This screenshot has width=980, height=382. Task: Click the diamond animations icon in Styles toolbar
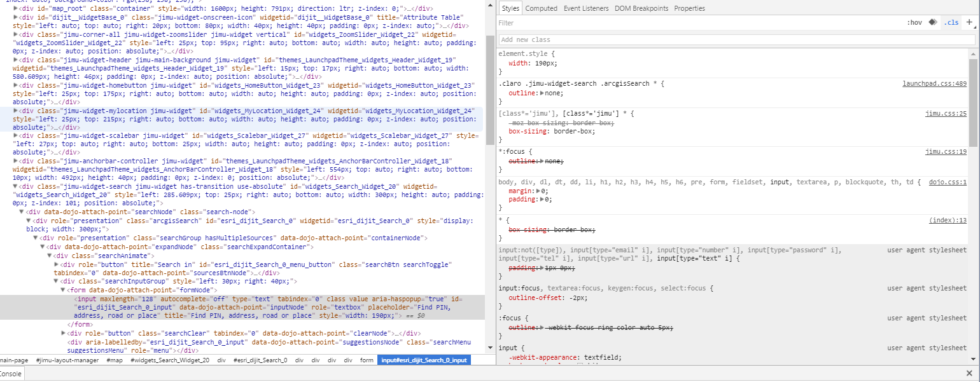932,22
